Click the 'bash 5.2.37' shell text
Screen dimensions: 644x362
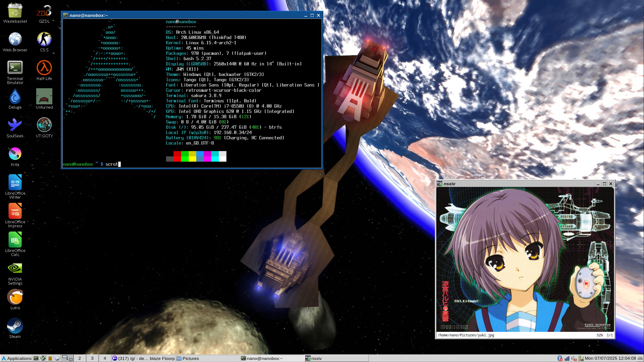point(197,59)
